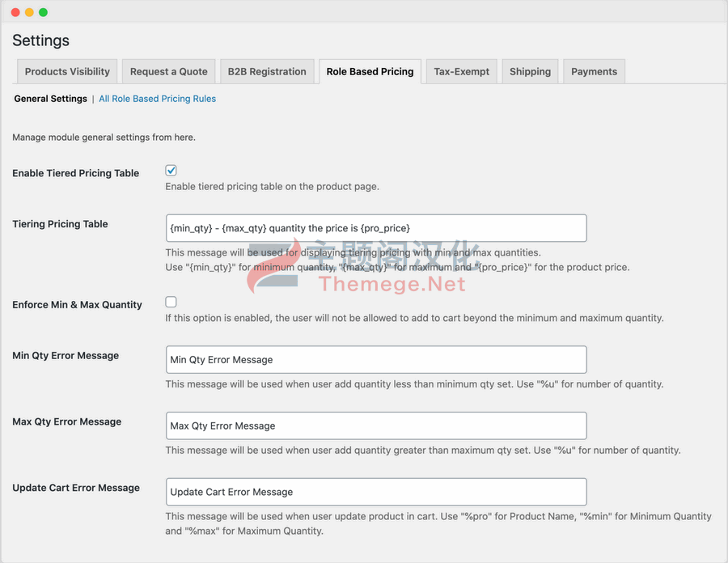Viewport: 728px width, 563px height.
Task: Click the "Max Qty Error Message" row label
Action: click(67, 421)
